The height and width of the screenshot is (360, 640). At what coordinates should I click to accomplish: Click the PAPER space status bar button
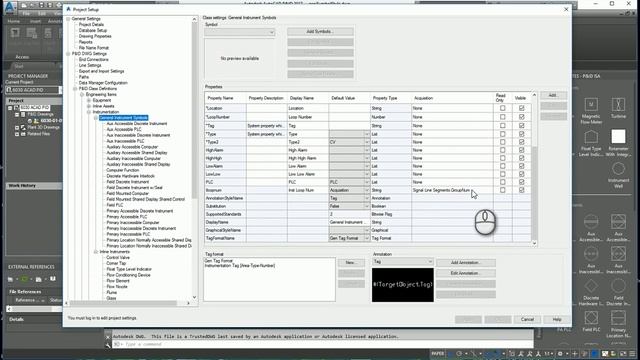point(438,353)
